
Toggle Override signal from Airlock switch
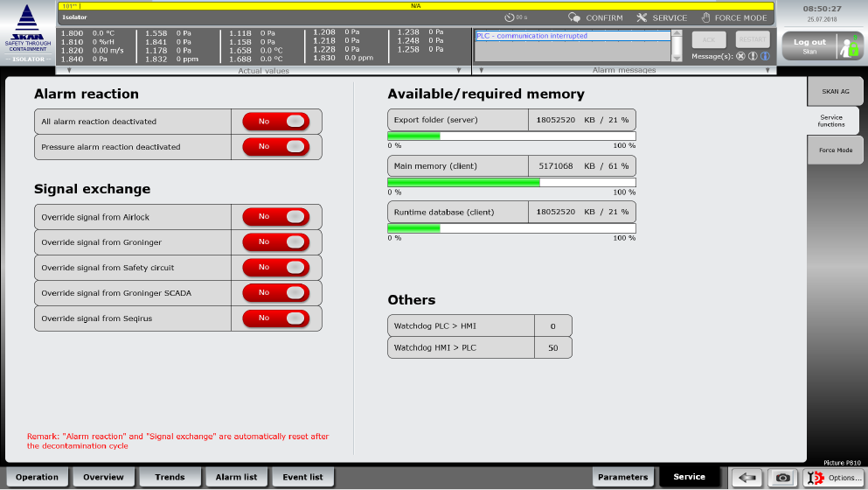pyautogui.click(x=275, y=216)
